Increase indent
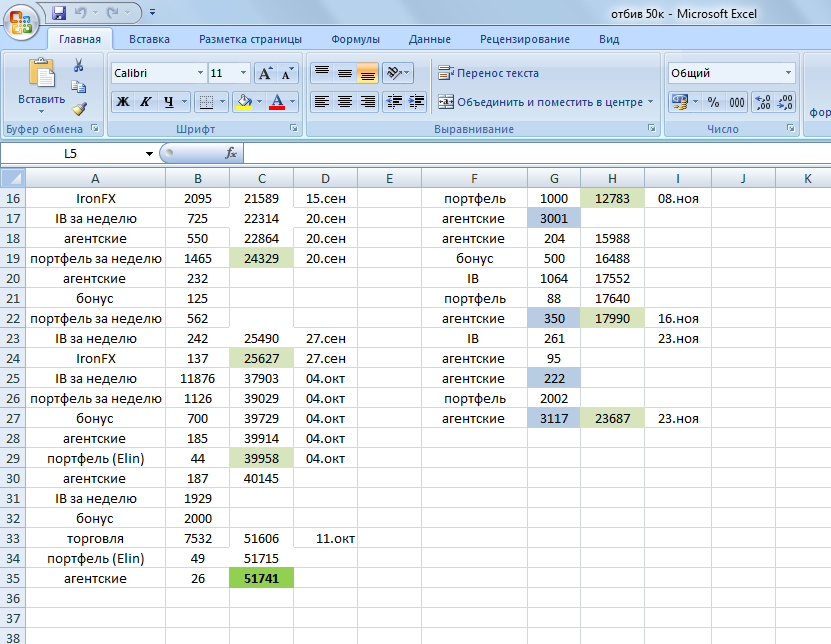The height and width of the screenshot is (644, 831). pyautogui.click(x=417, y=102)
